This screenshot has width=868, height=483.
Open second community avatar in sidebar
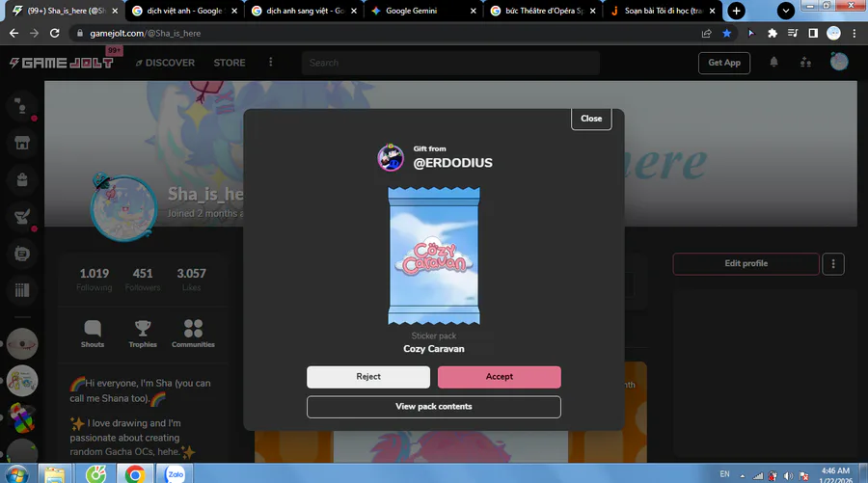[x=22, y=381]
